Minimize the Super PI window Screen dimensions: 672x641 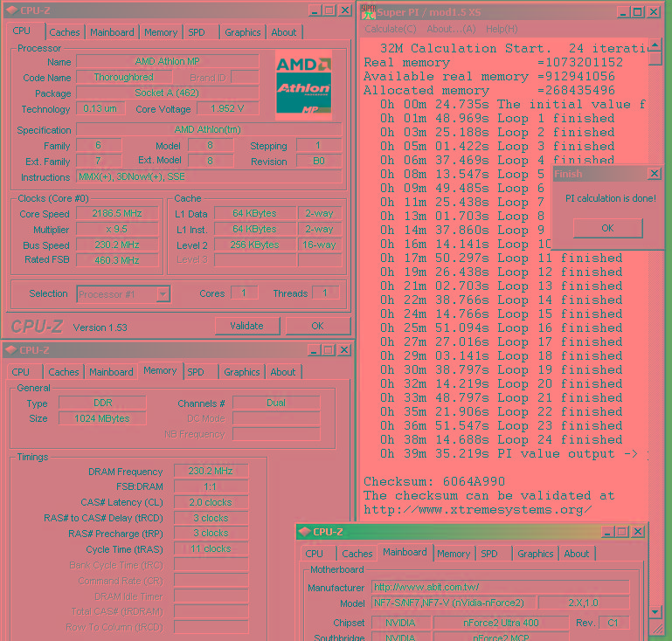click(623, 12)
